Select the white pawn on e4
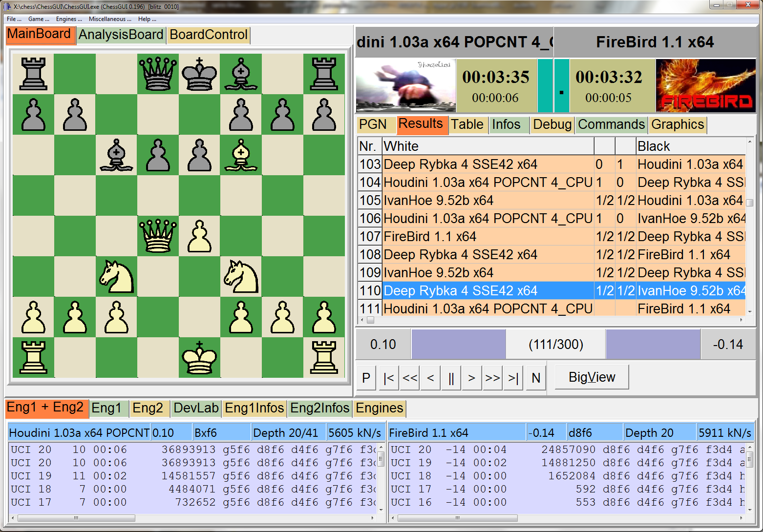Screen dimensions: 763x532 tap(199, 236)
